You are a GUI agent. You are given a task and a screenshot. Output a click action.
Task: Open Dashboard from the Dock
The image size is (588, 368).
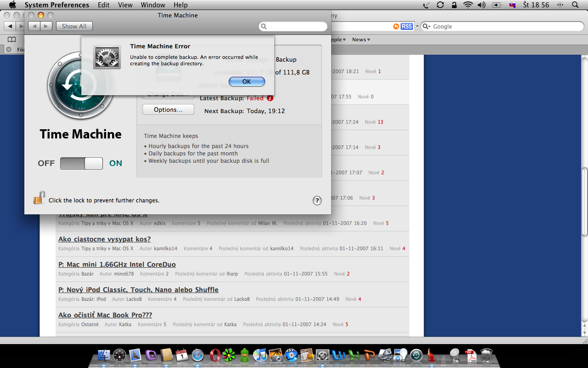(119, 355)
